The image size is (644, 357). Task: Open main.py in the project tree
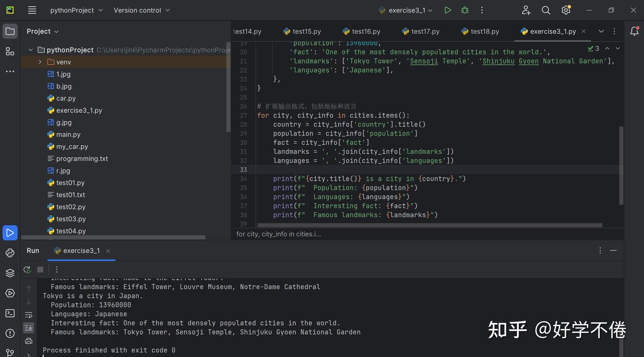(68, 134)
